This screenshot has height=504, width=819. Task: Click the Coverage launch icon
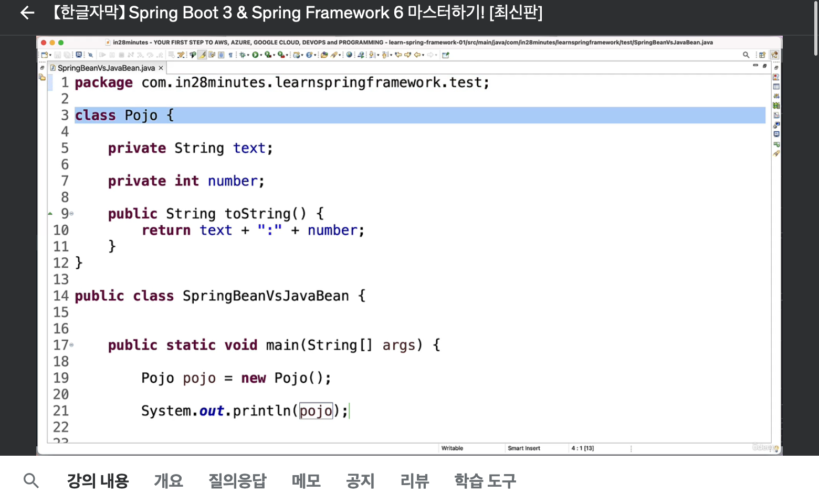[x=267, y=55]
